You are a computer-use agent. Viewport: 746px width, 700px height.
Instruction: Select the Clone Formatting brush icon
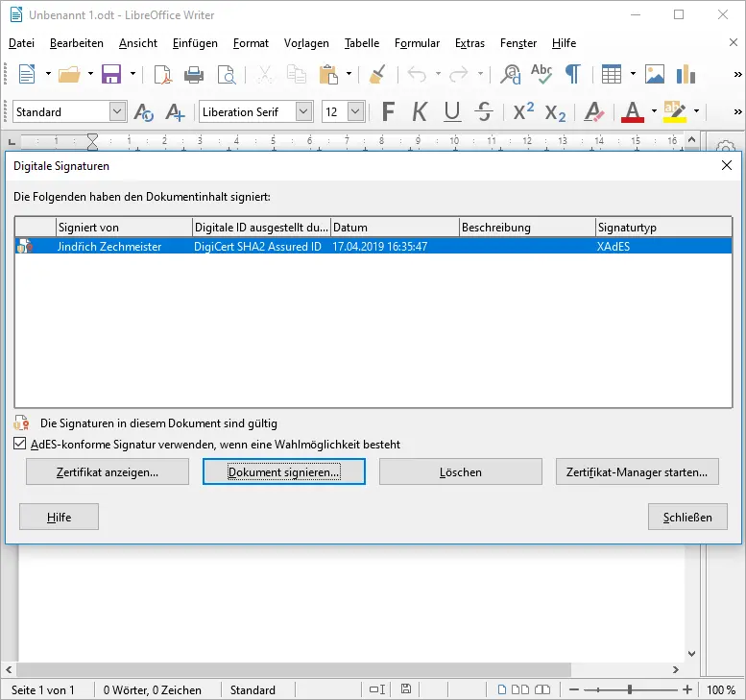pos(377,74)
